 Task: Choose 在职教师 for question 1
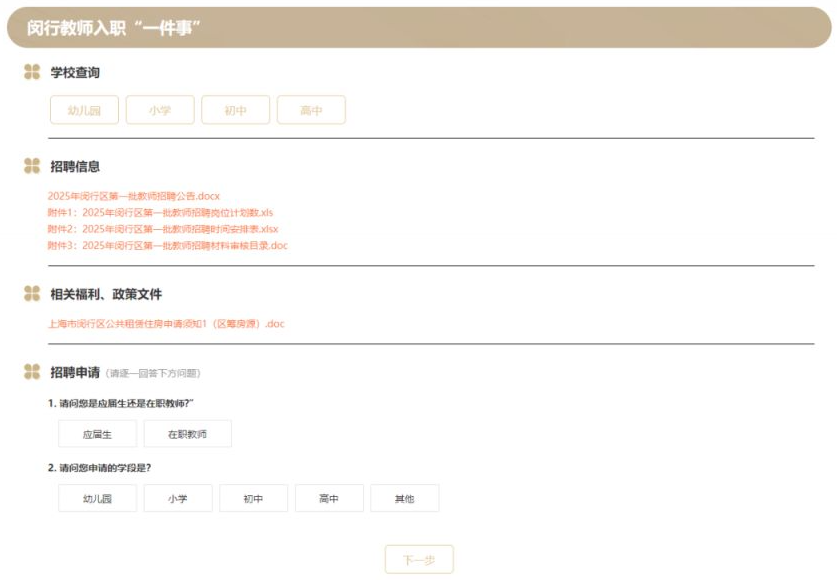coord(187,434)
